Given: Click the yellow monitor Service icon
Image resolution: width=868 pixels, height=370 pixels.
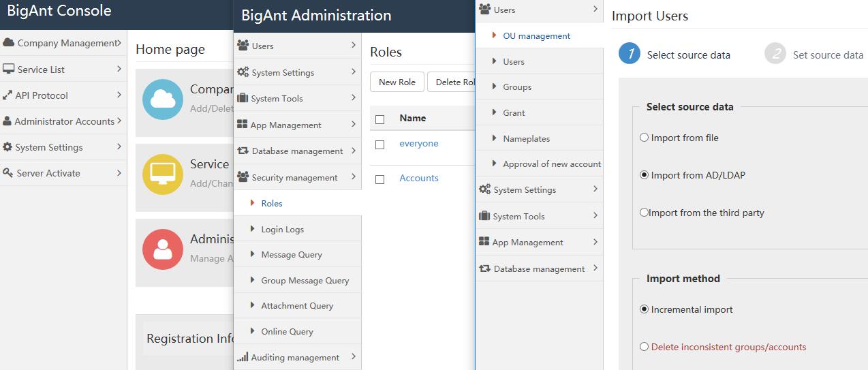Looking at the screenshot, I should (x=162, y=174).
